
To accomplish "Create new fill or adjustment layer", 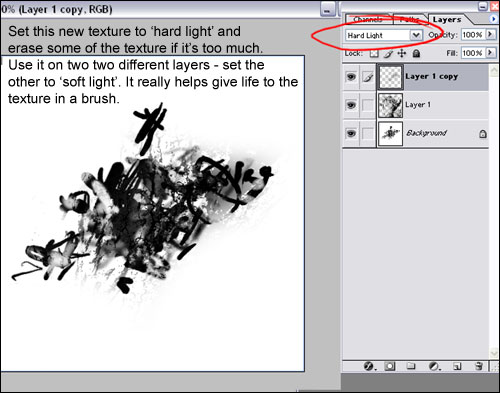I will coord(434,366).
